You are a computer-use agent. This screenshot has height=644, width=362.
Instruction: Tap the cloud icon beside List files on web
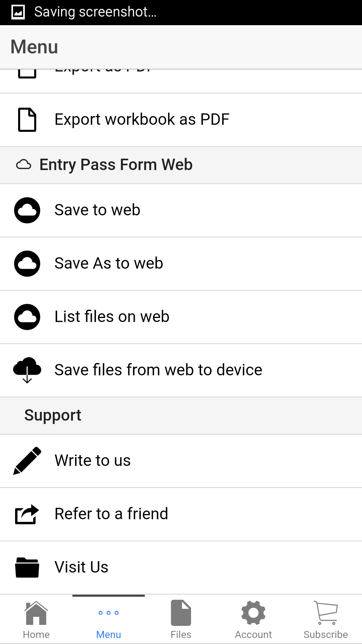tap(27, 317)
